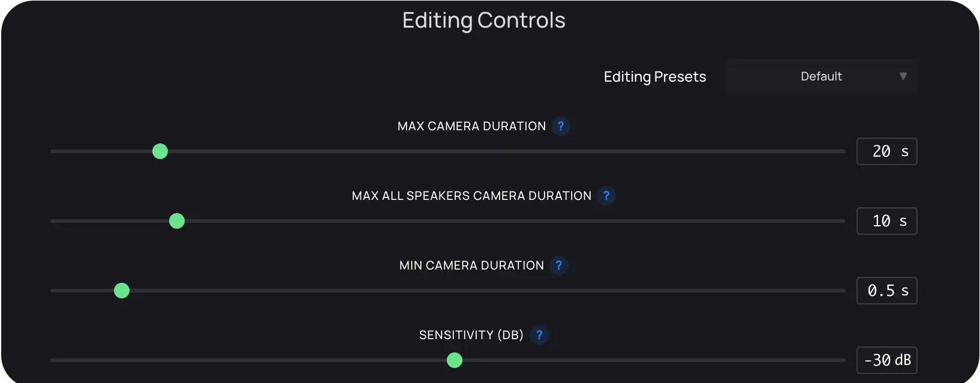Show the Min Camera Duration help tooltip
This screenshot has height=383, width=980.
point(559,265)
